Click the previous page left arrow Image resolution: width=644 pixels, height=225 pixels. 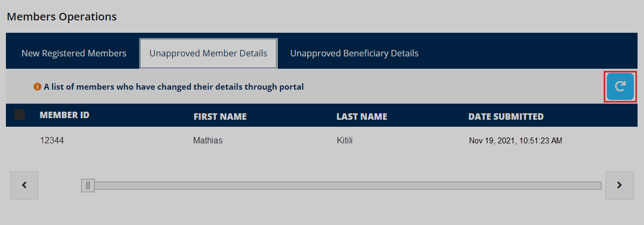24,185
